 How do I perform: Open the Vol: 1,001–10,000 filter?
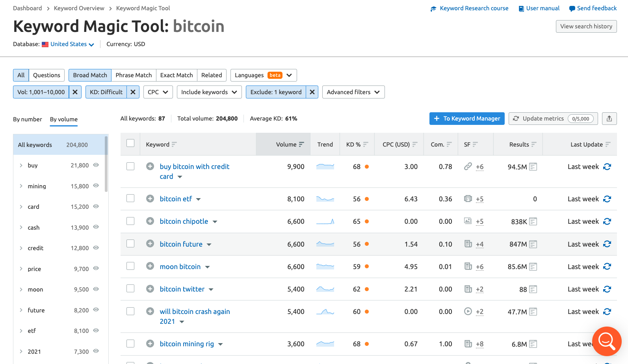[x=41, y=92]
